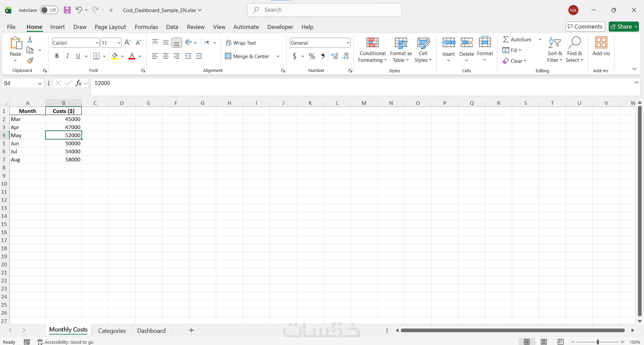
Task: Apply percent style to the cell
Action: [x=312, y=56]
